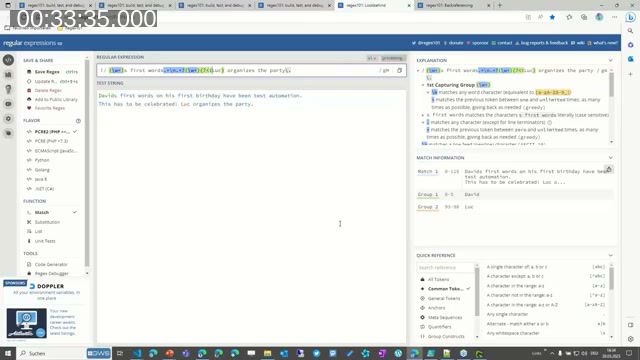Click the match information export icon
640x360 pixels.
click(609, 169)
